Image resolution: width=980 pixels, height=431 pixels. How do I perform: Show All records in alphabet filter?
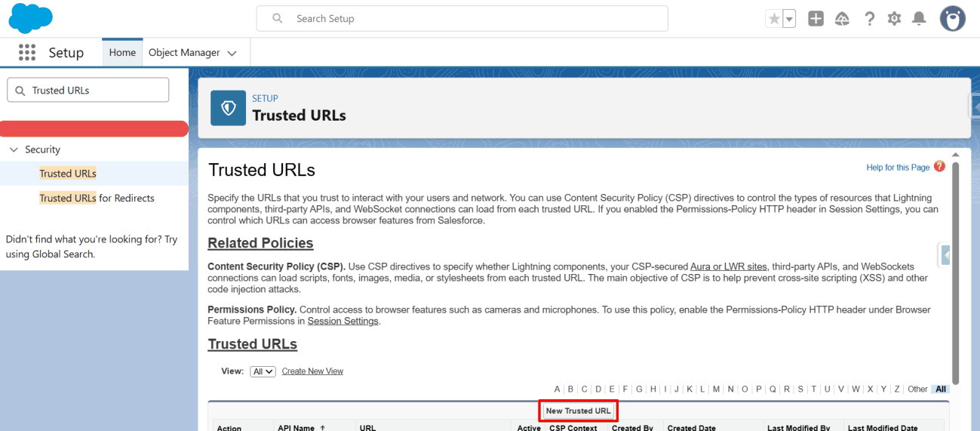pyautogui.click(x=941, y=389)
